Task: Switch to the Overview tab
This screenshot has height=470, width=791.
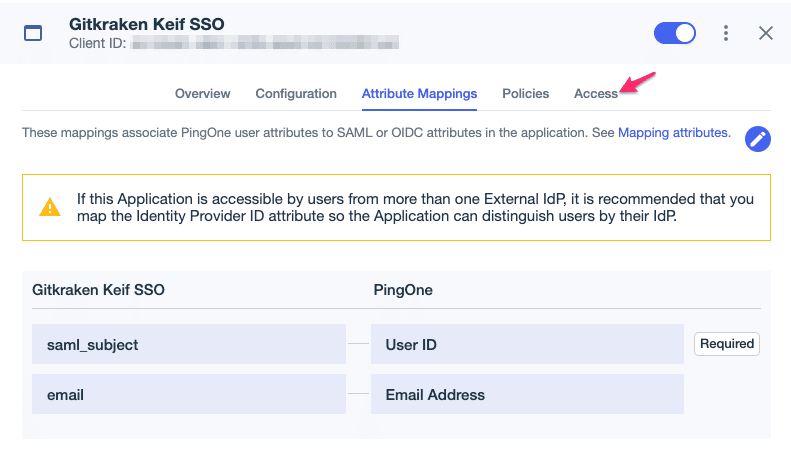Action: [202, 94]
